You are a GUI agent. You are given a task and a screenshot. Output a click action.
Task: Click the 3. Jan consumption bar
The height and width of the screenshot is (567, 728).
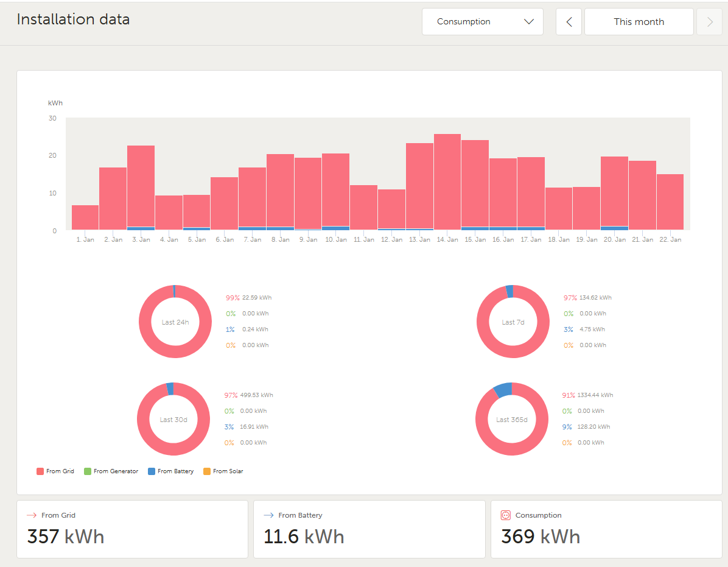141,188
